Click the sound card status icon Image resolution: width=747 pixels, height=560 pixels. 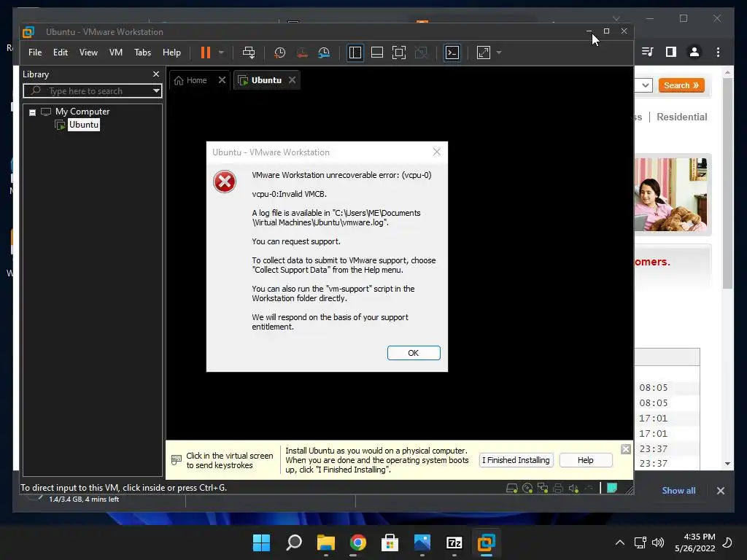(x=573, y=488)
